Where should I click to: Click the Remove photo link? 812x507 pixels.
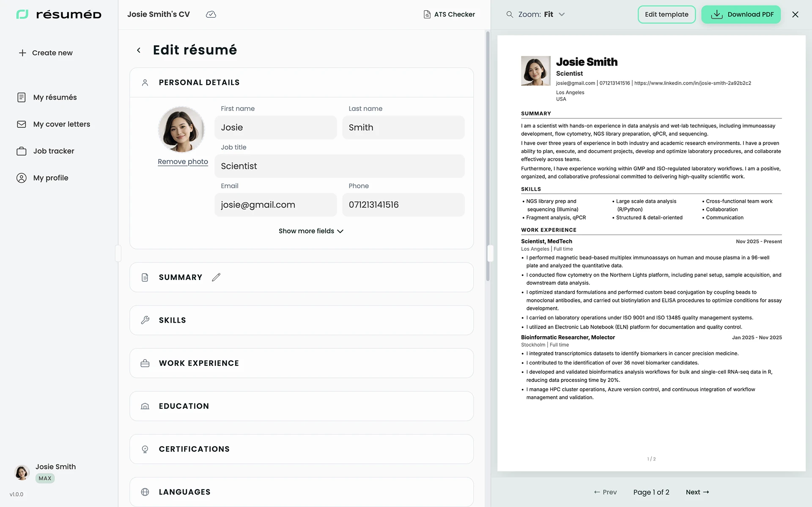pyautogui.click(x=183, y=162)
